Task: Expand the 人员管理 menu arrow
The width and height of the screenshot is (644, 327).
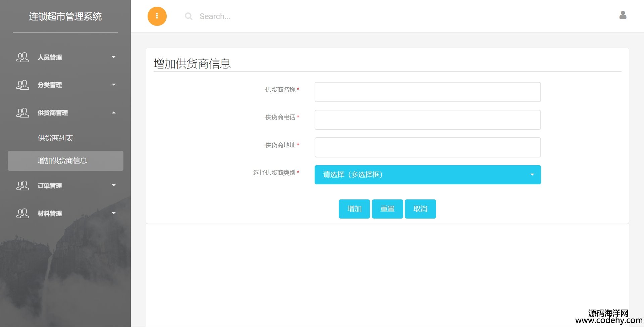Action: point(114,57)
